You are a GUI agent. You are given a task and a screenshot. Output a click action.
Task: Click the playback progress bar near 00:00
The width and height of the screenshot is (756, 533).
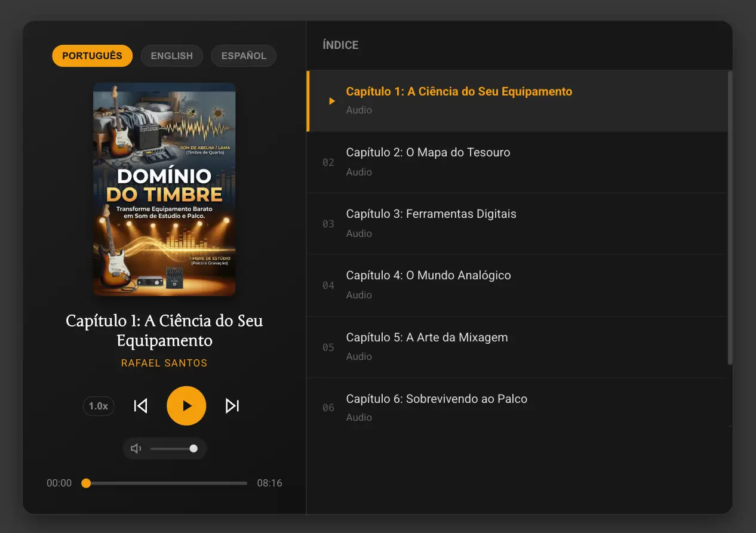(87, 483)
